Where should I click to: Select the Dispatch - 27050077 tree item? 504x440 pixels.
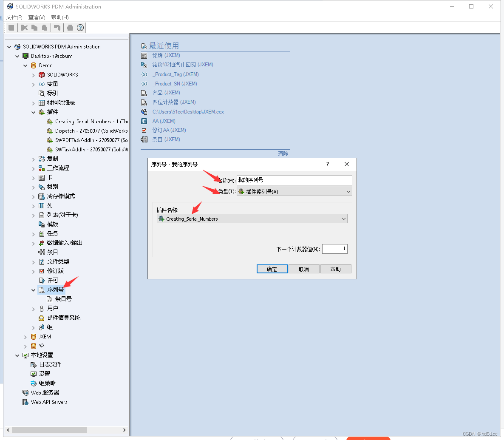click(91, 131)
